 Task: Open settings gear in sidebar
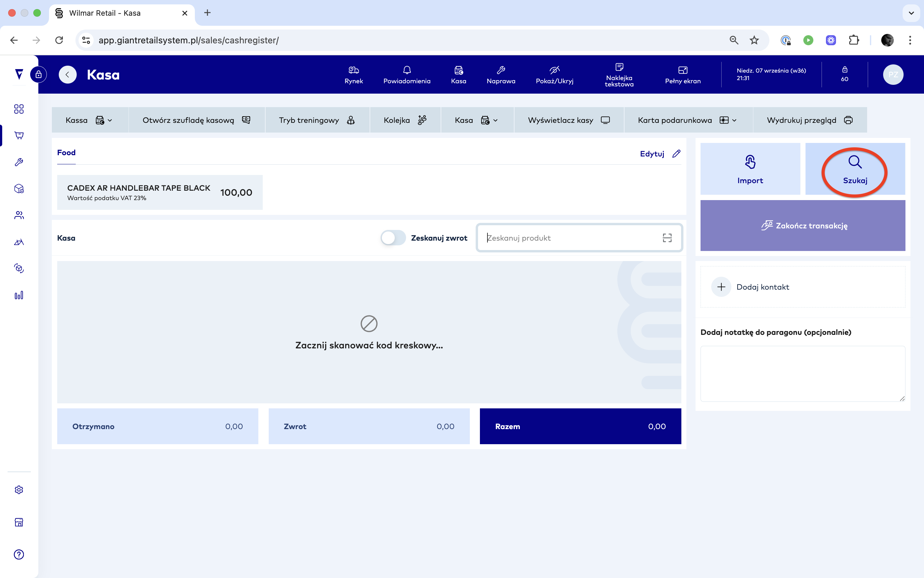tap(19, 490)
